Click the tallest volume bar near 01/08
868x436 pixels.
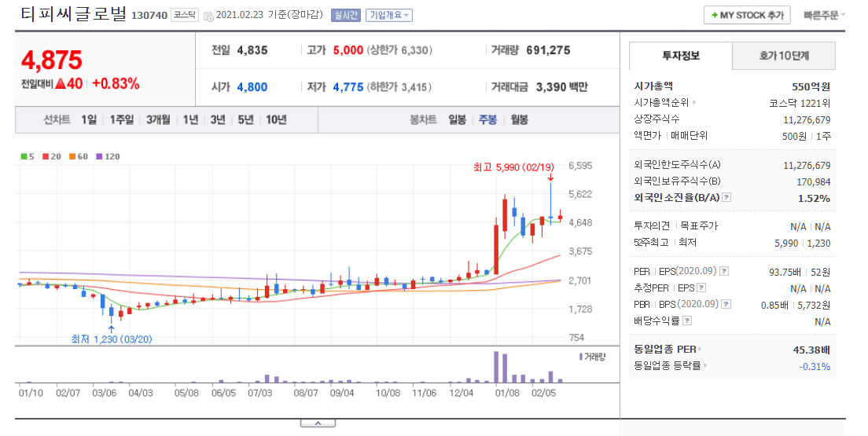pyautogui.click(x=496, y=366)
